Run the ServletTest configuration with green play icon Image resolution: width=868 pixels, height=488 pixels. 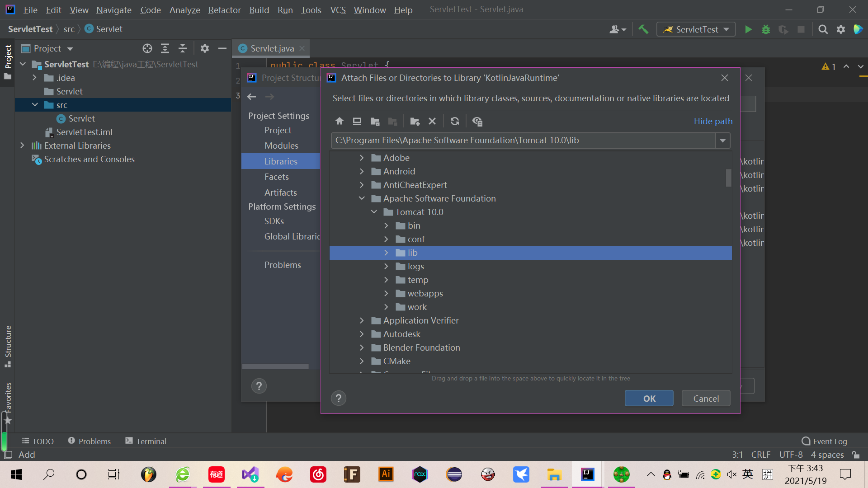click(748, 29)
